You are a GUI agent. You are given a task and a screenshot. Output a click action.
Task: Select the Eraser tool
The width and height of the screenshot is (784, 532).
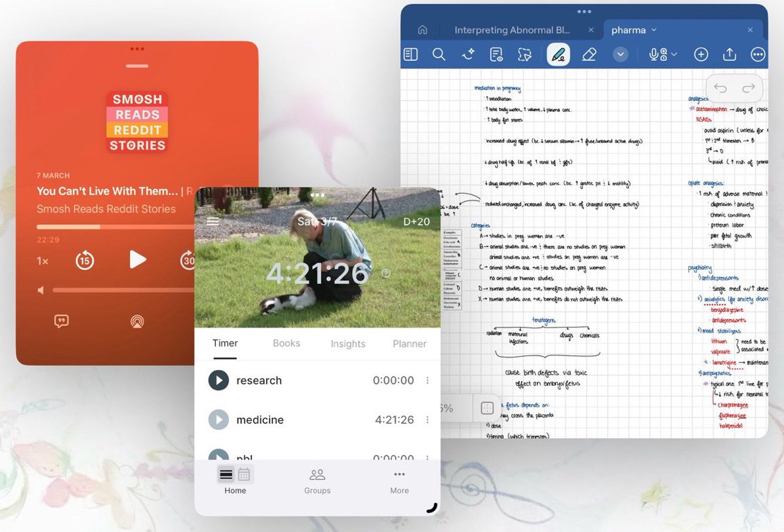click(x=590, y=54)
